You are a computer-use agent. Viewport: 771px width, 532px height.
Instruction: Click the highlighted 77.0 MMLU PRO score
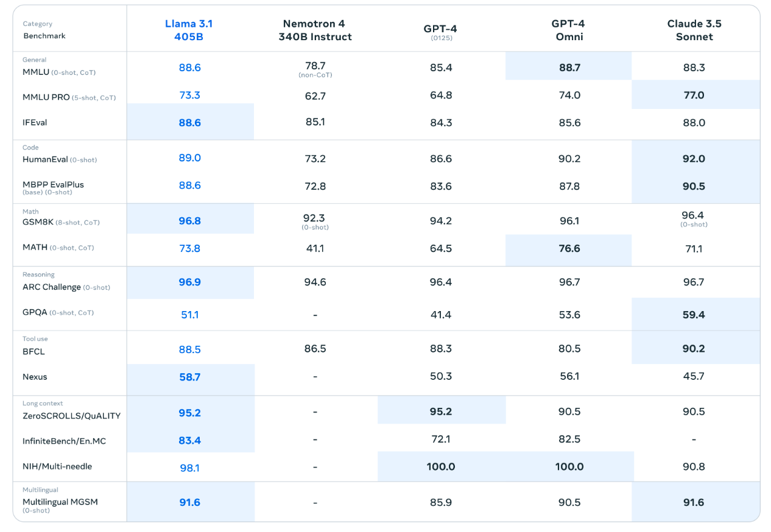(x=694, y=95)
